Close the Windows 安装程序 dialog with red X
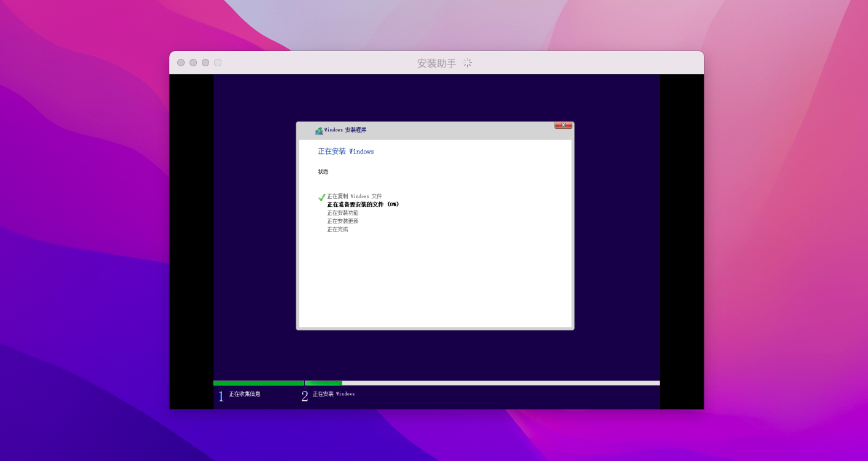The height and width of the screenshot is (461, 868). click(x=563, y=125)
